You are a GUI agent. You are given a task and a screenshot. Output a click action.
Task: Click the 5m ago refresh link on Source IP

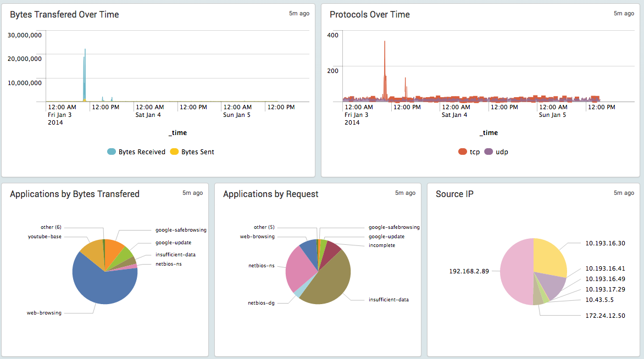click(624, 193)
